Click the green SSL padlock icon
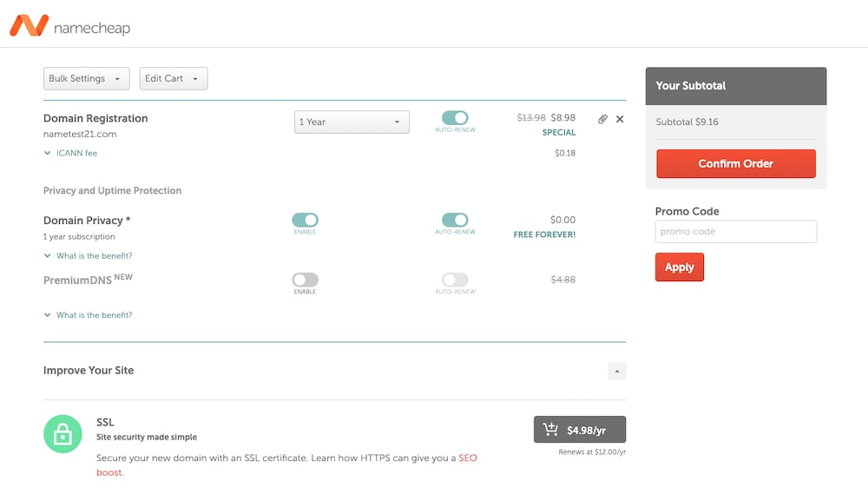This screenshot has height=495, width=868. (62, 434)
